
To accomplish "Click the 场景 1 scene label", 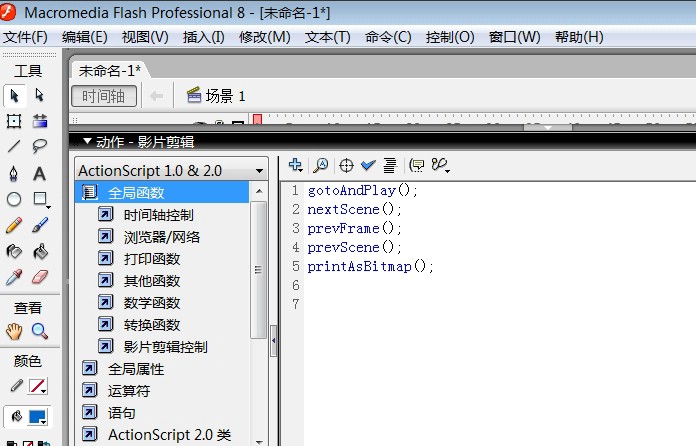I will coord(217,96).
